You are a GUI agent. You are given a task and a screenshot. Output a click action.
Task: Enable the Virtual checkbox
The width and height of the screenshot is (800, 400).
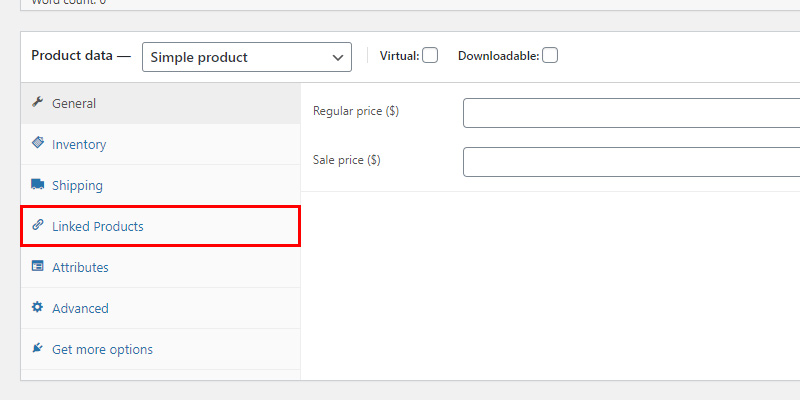coord(430,55)
